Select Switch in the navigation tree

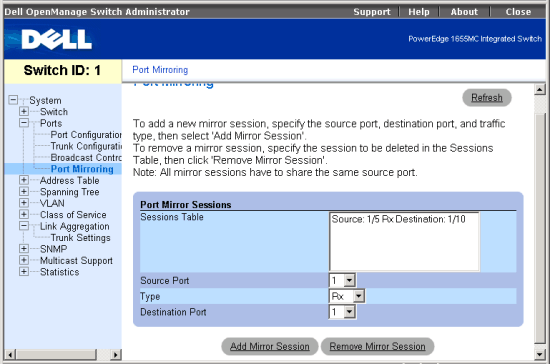click(x=54, y=112)
